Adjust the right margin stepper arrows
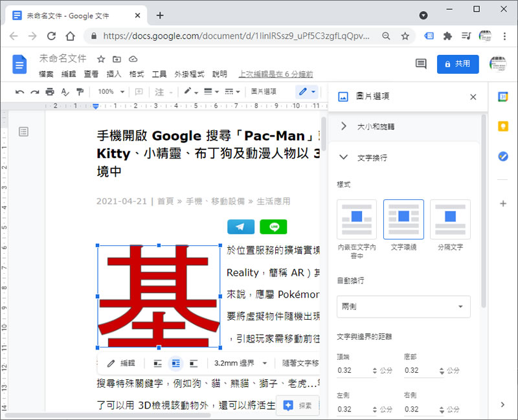Image resolution: width=518 pixels, height=420 pixels. point(442,410)
